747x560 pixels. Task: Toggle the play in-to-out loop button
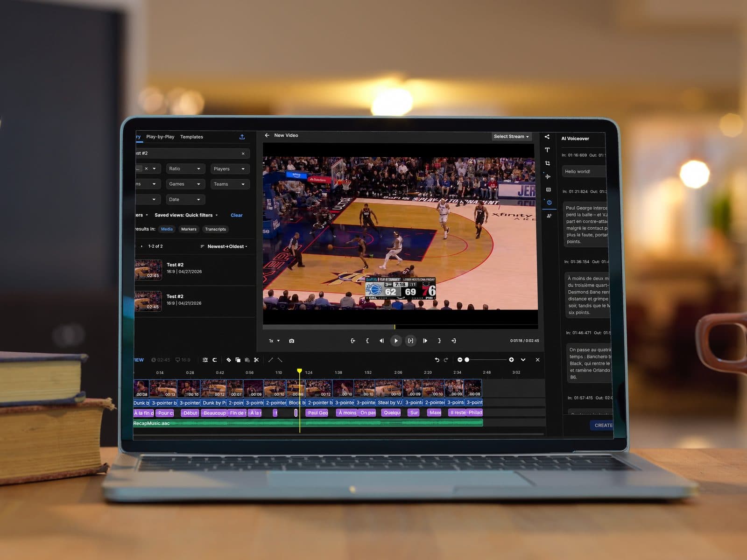(410, 341)
